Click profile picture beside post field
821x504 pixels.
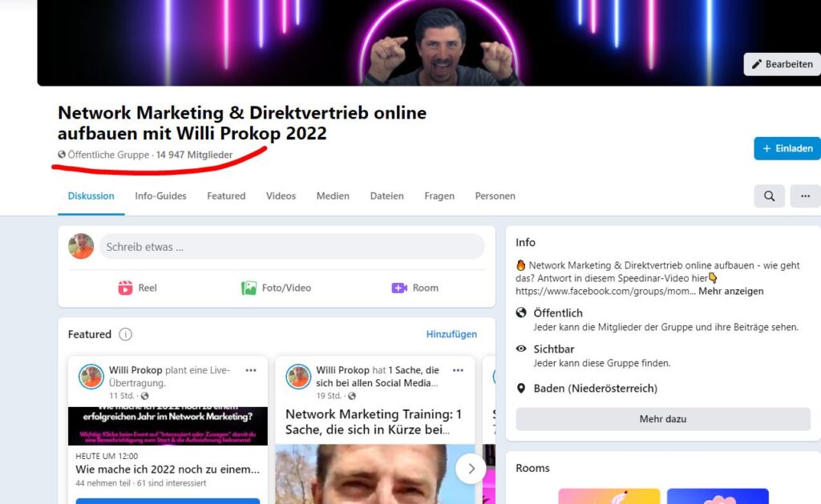click(81, 247)
